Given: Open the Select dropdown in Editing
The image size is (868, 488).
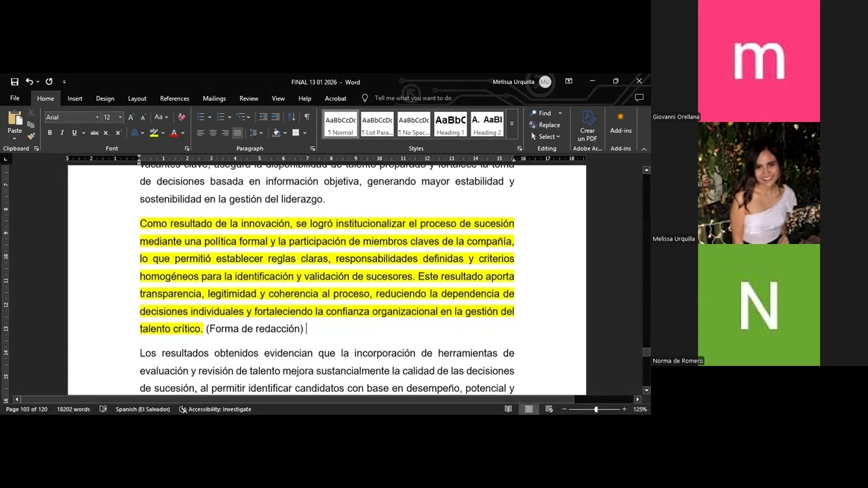Looking at the screenshot, I should pos(547,136).
